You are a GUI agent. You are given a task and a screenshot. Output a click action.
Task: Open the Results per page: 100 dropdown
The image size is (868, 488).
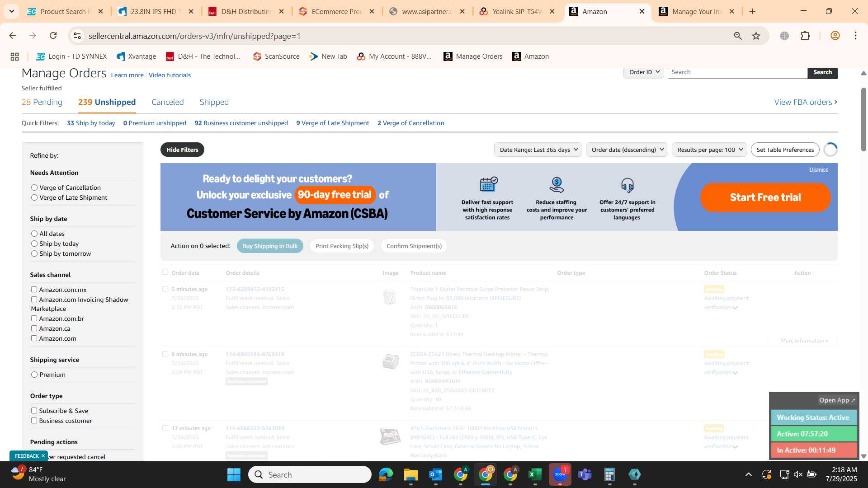710,150
